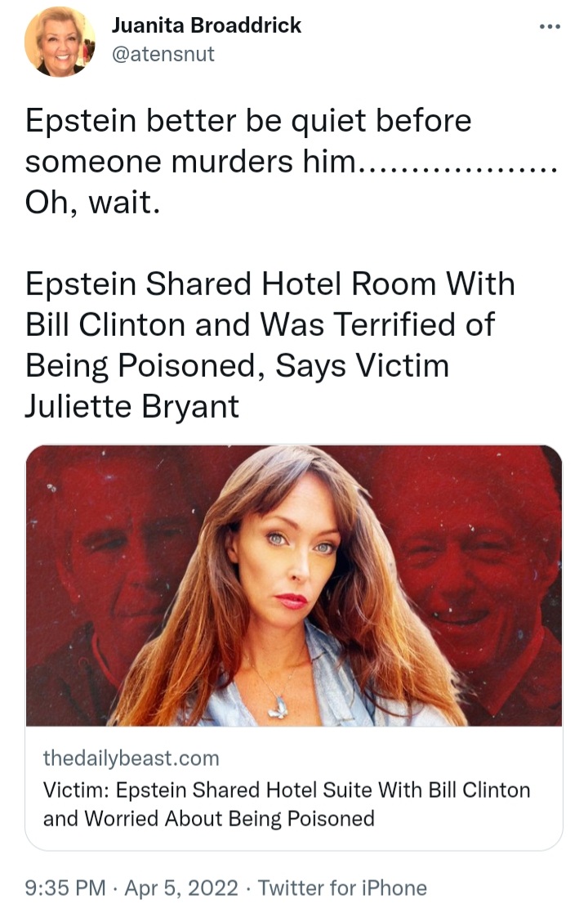Click the 'Juliette Bryant' name in the tweet text
The image size is (588, 917).
point(131,406)
